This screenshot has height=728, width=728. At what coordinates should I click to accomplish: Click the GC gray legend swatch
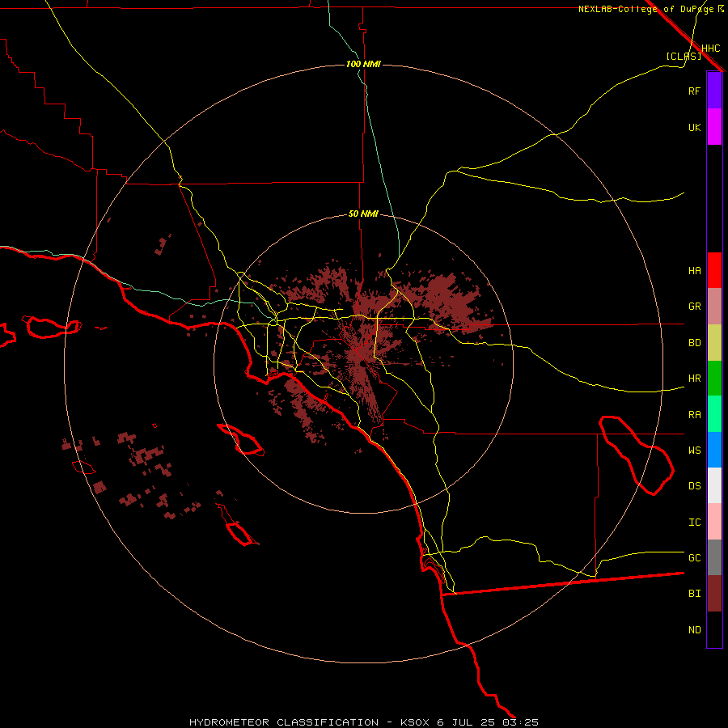714,557
